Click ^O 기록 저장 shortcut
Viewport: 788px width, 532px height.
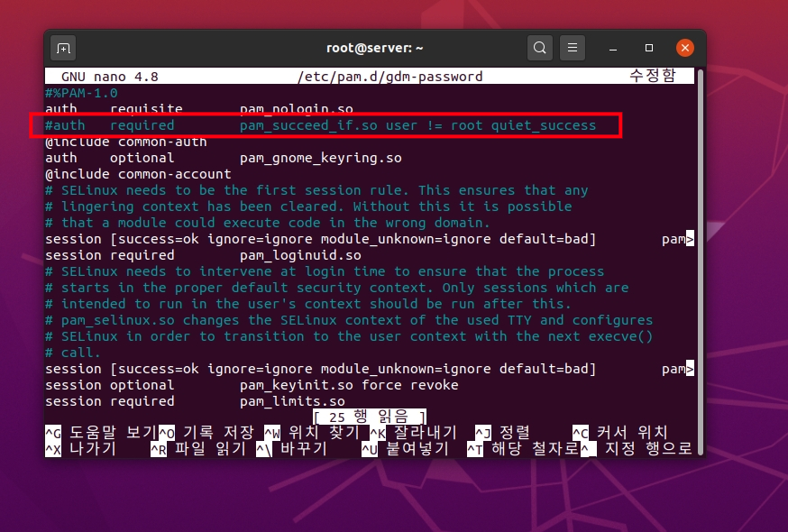click(206, 433)
